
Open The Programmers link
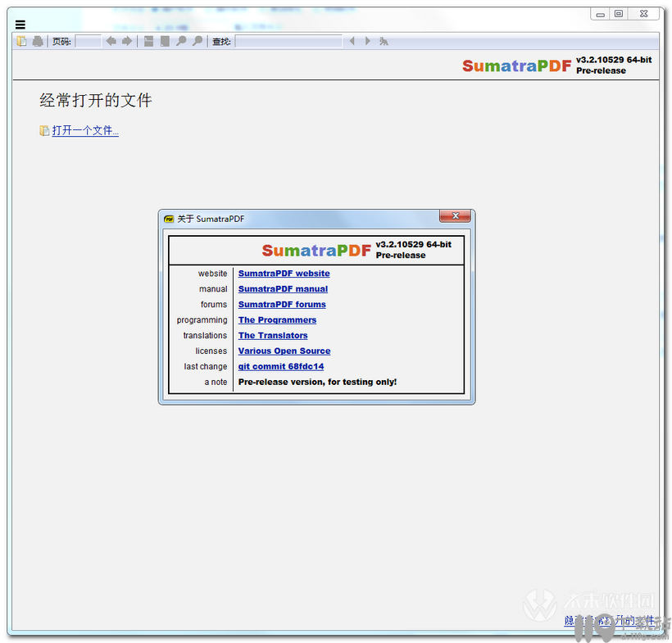[277, 319]
